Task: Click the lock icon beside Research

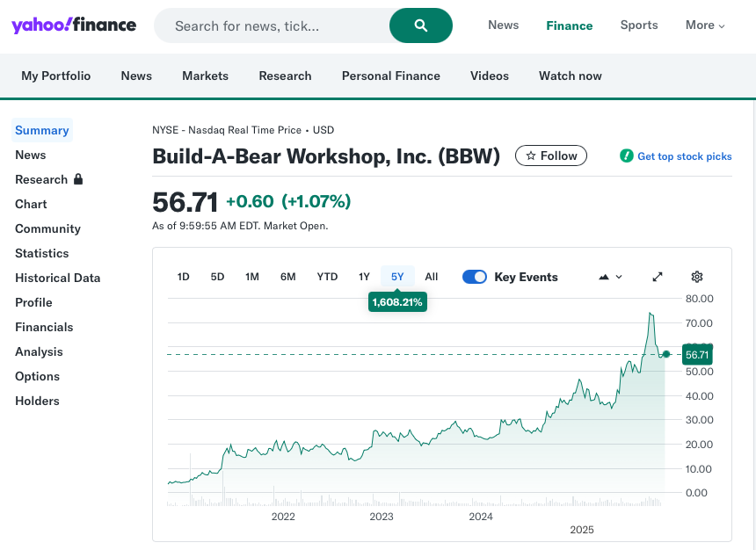Action: click(78, 179)
